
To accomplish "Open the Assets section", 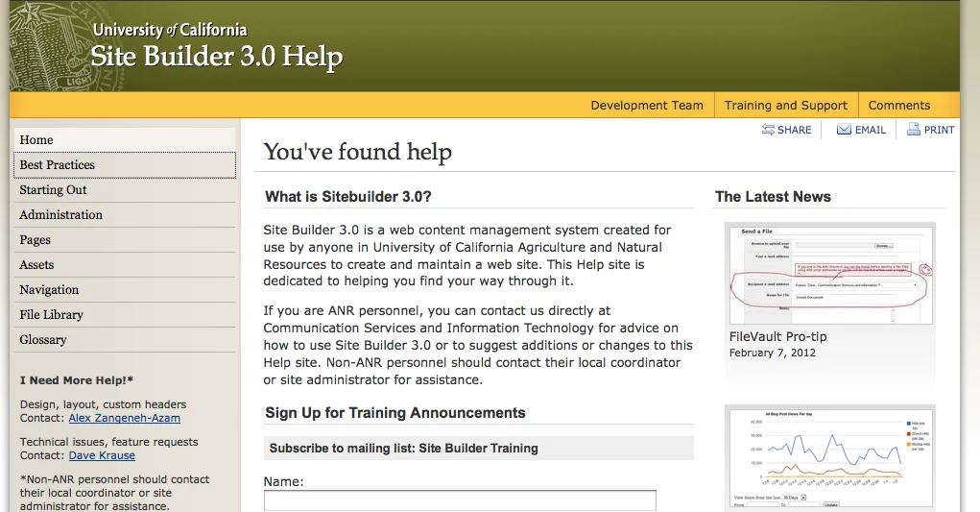I will (36, 265).
